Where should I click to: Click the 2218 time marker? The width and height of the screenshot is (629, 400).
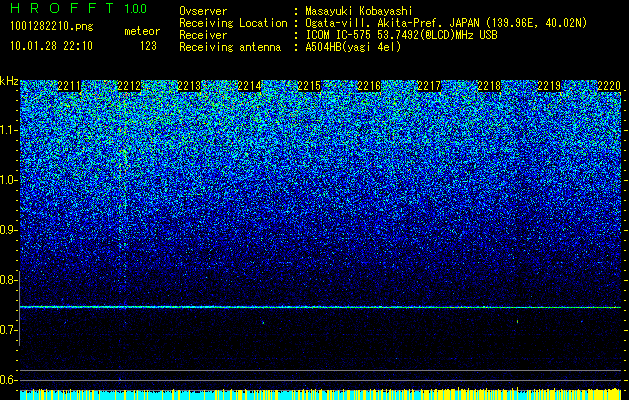489,86
